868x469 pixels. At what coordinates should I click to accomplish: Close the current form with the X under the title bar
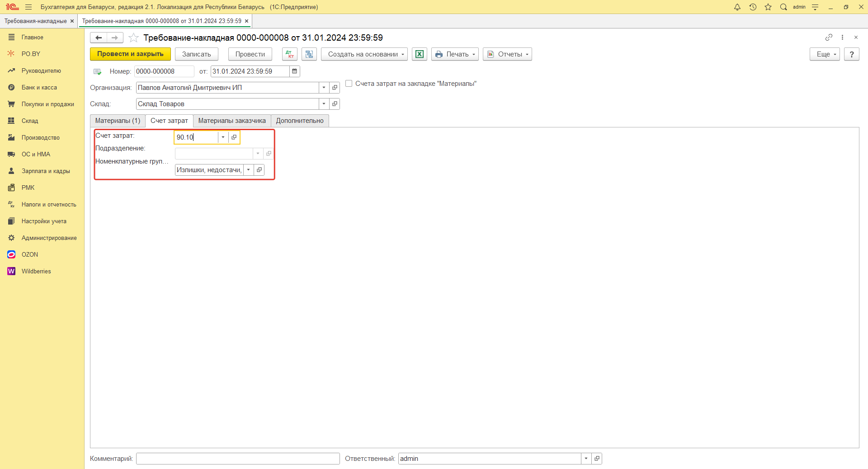[x=856, y=37]
